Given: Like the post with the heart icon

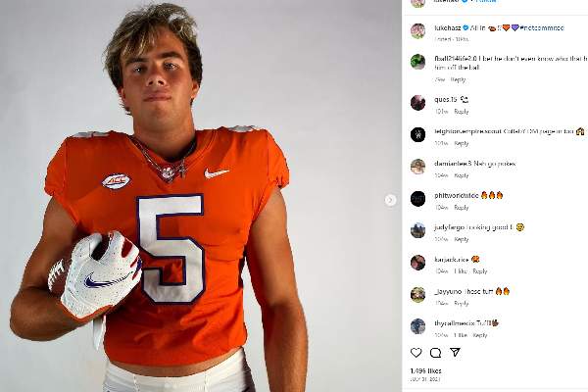Looking at the screenshot, I should pyautogui.click(x=416, y=353).
